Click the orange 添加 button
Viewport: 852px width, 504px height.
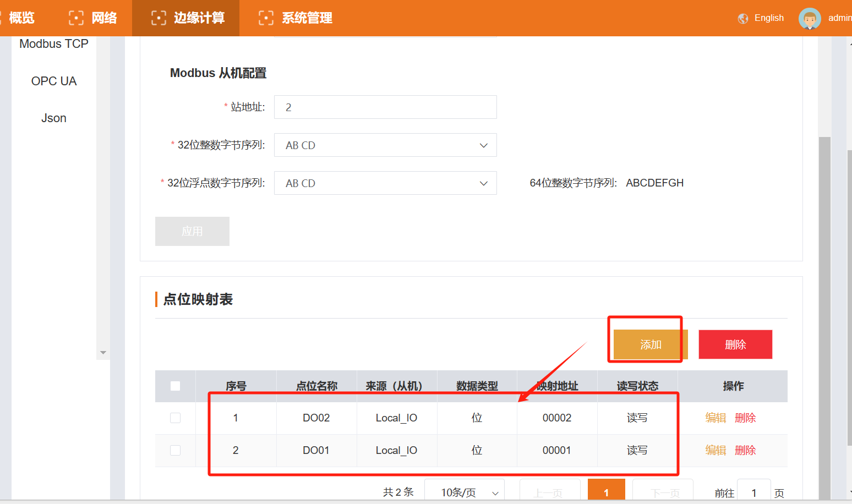coord(651,344)
